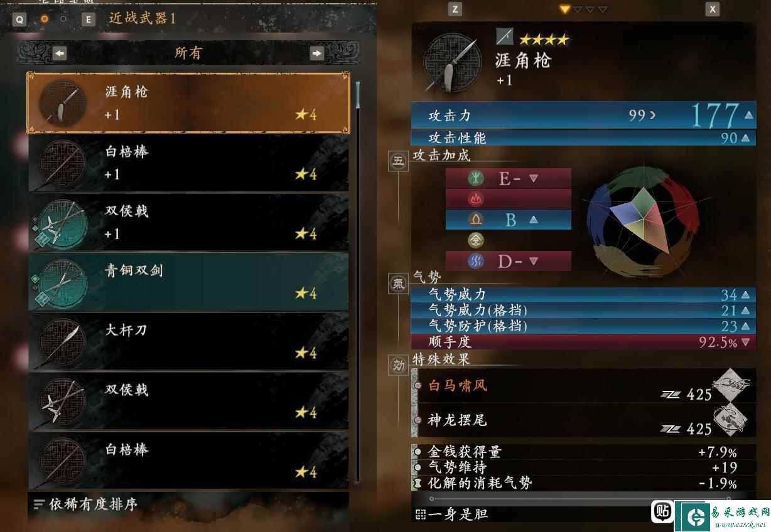Go to next weapon category with right arrow
Viewport: 771px width, 532px height.
pos(316,53)
